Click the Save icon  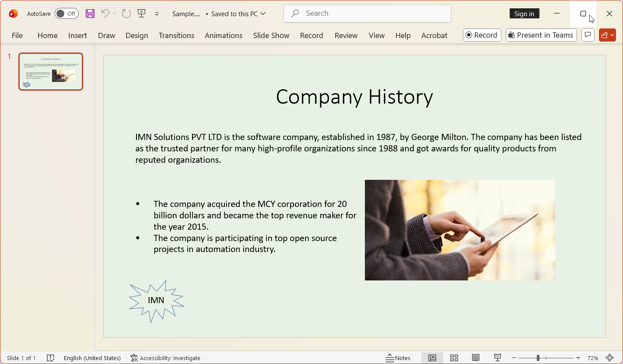[90, 14]
